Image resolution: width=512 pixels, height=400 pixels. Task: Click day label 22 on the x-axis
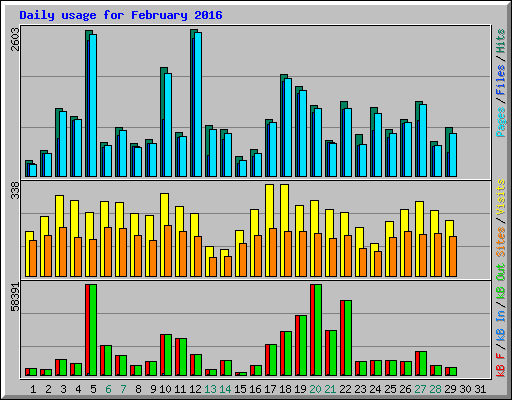pos(345,389)
